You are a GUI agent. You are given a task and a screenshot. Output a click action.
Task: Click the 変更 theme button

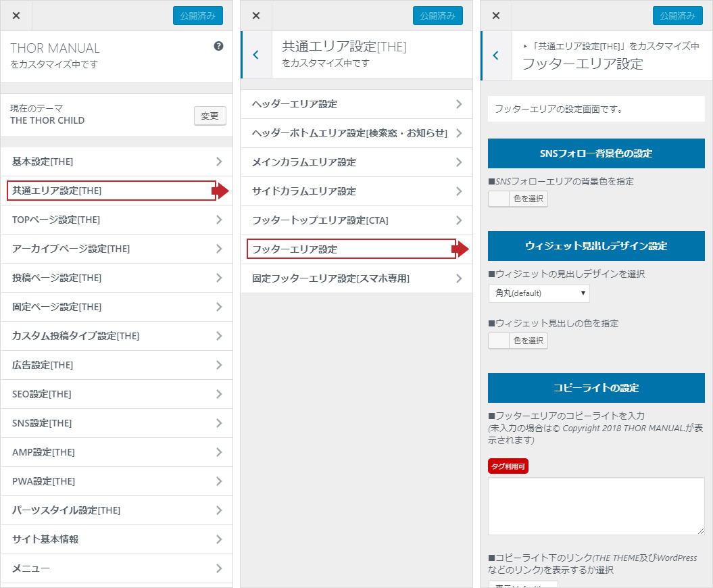click(210, 116)
